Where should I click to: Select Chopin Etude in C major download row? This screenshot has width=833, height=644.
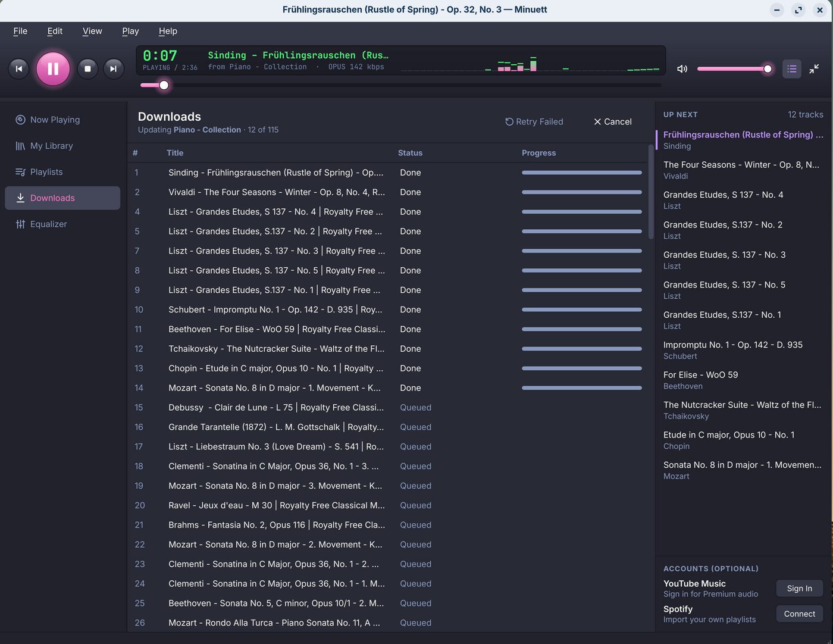tap(388, 368)
